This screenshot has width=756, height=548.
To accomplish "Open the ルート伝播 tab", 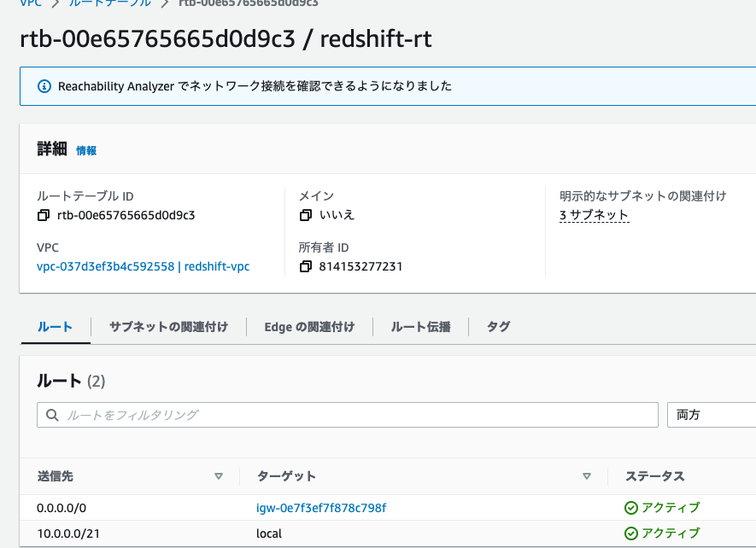I will (420, 326).
